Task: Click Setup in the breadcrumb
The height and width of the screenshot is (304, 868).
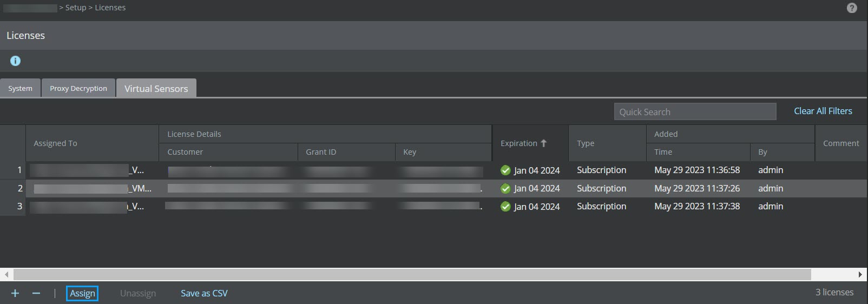Action: (76, 8)
